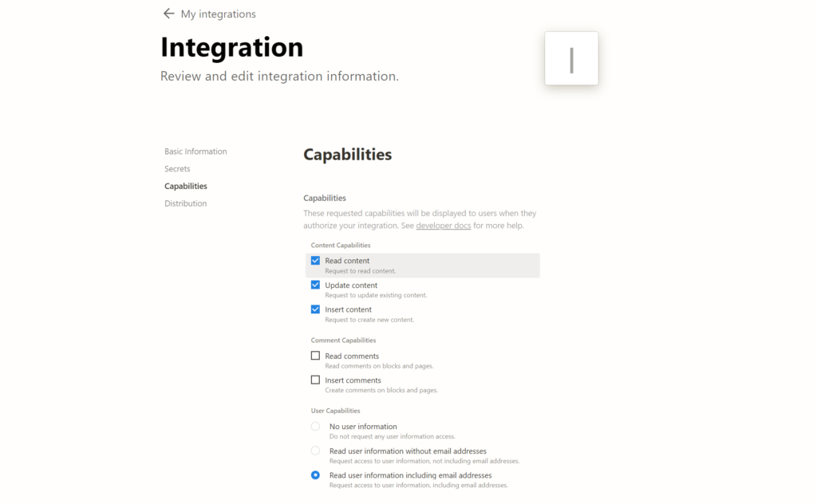Click the large Capabilities heading
The image size is (817, 504).
(x=348, y=155)
